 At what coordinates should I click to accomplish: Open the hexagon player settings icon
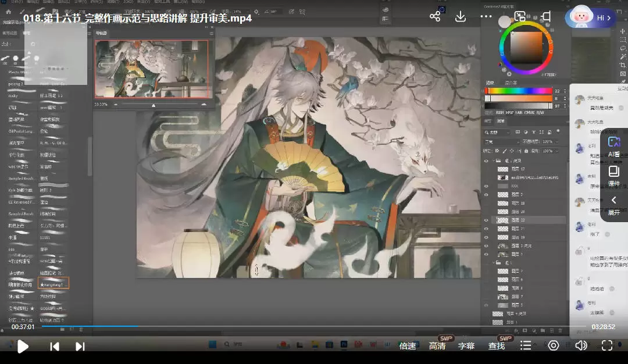pos(554,345)
